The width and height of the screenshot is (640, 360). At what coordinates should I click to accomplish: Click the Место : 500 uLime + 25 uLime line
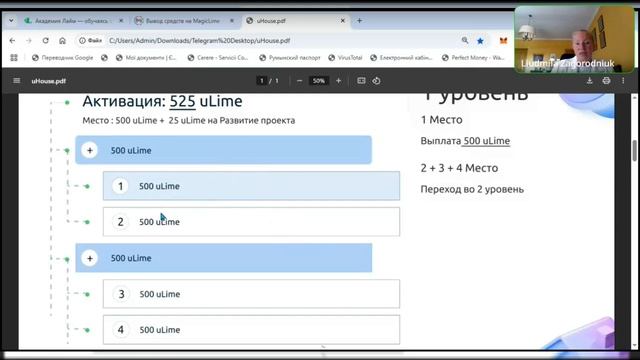click(x=189, y=120)
